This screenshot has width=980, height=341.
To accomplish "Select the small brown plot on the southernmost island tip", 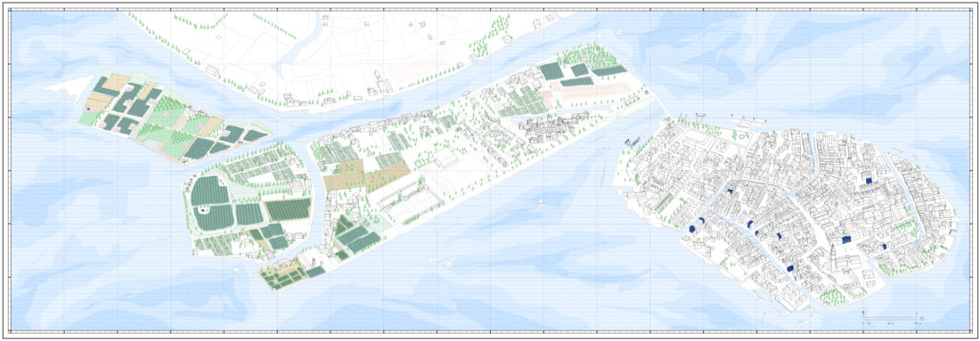I will tap(282, 277).
